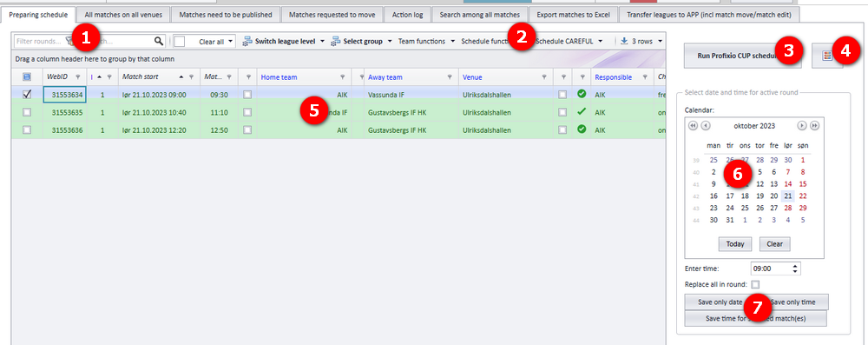Open the Matches need to be published tab
The image size is (868, 345).
226,15
